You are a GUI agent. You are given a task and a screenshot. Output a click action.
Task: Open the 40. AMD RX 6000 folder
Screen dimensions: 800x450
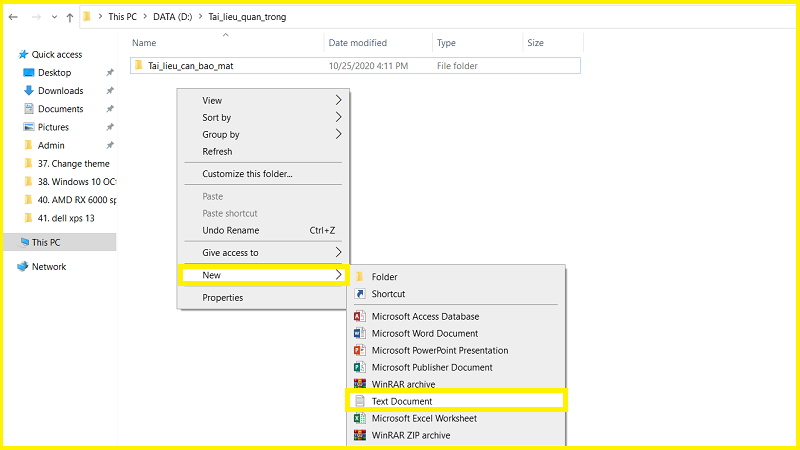[77, 200]
